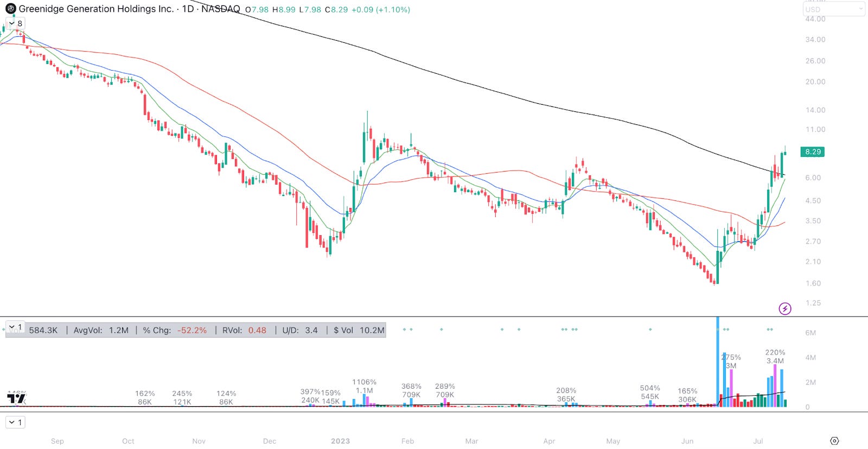Click the RVol: 0.48 stat

244,330
